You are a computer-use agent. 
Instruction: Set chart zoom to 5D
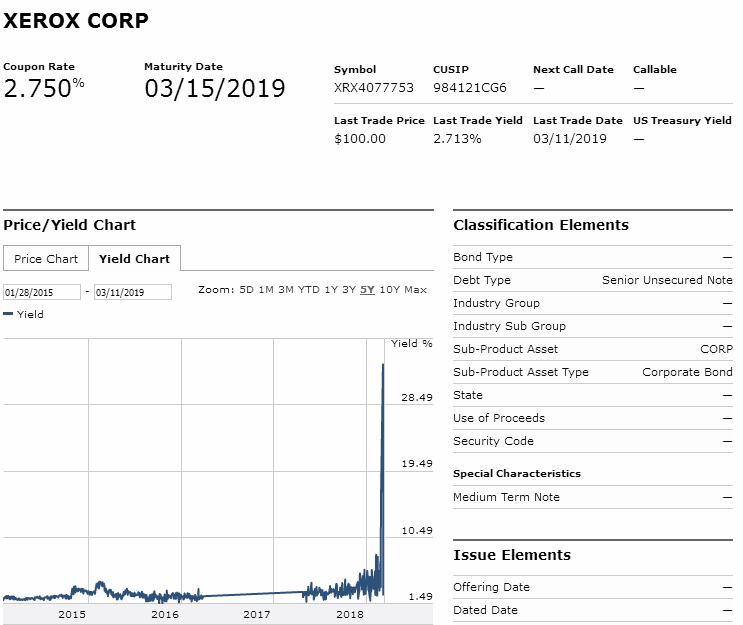[x=246, y=290]
